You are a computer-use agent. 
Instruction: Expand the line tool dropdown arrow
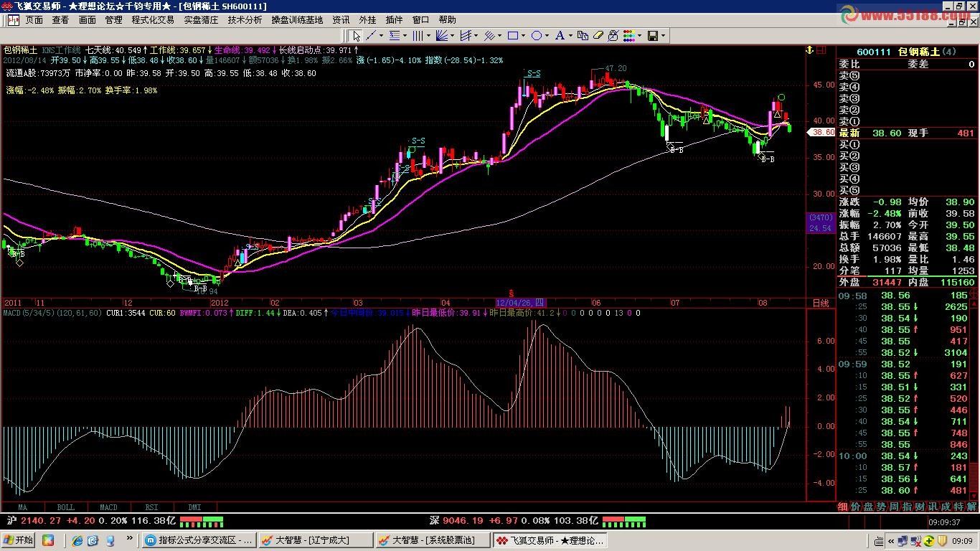(x=381, y=35)
